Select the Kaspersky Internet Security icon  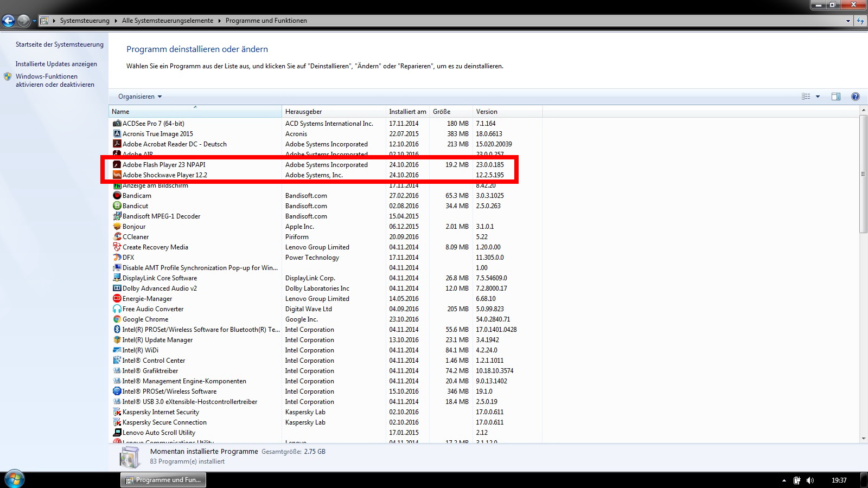coord(117,412)
